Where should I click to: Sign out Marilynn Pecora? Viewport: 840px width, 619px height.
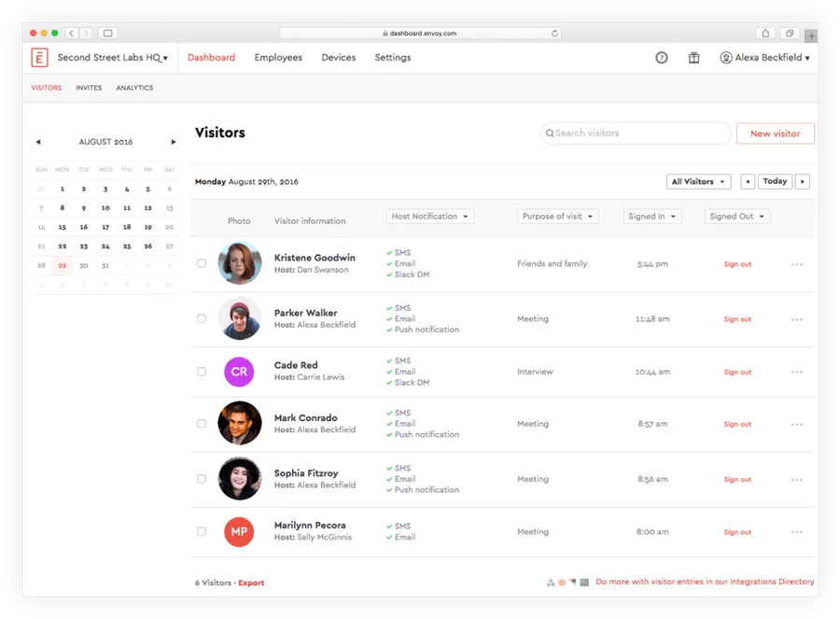point(737,532)
